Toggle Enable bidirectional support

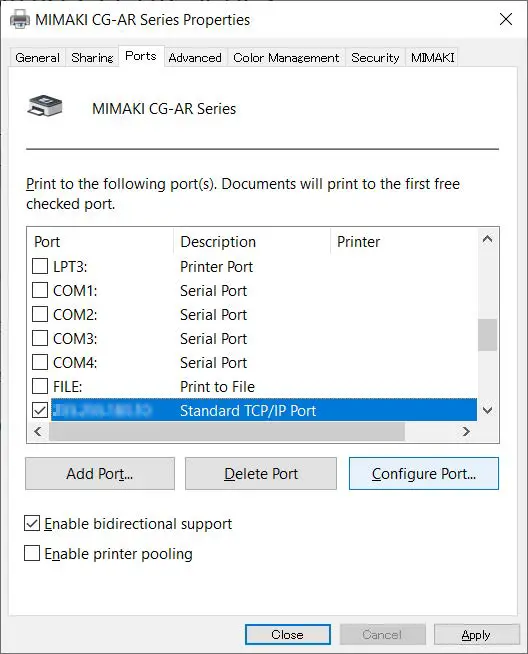click(32, 523)
